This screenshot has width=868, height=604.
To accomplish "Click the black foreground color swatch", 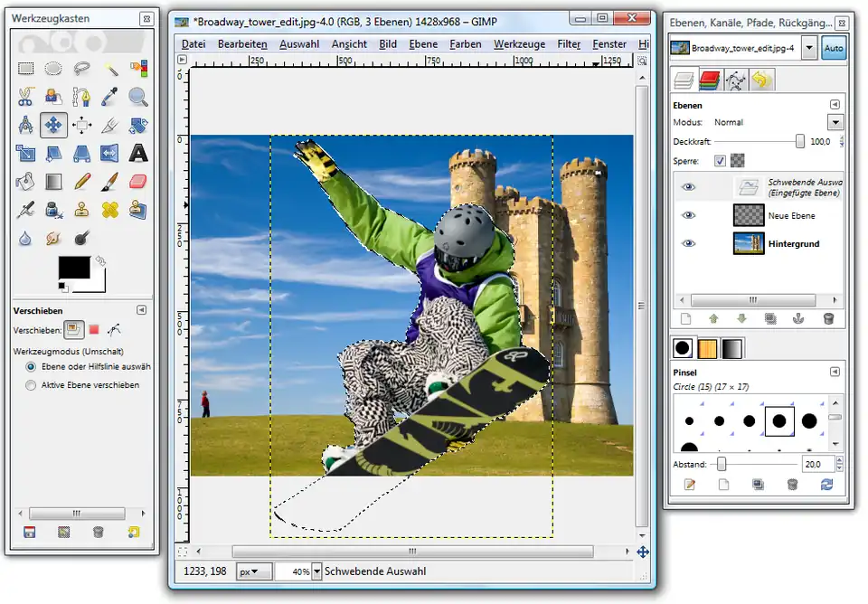I will click(73, 268).
